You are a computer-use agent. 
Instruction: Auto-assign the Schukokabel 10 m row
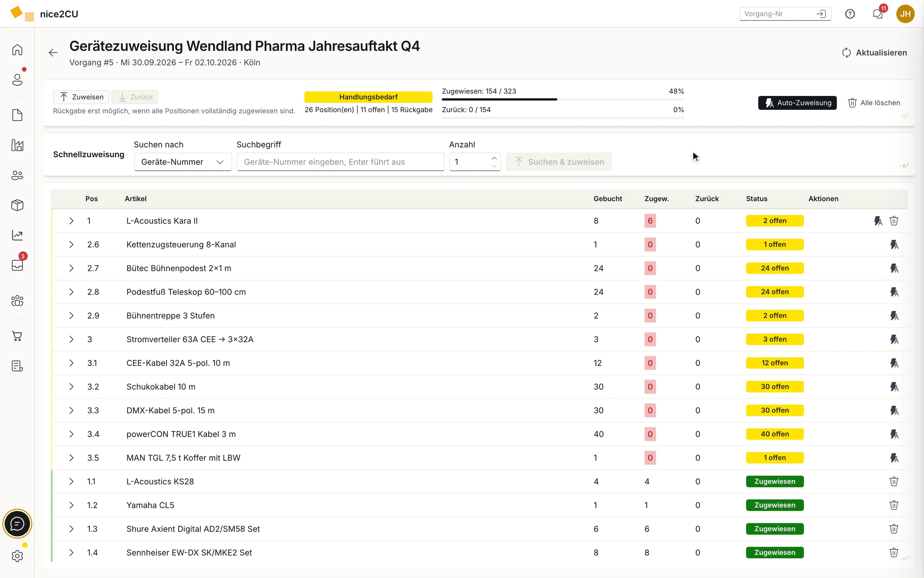click(x=894, y=386)
